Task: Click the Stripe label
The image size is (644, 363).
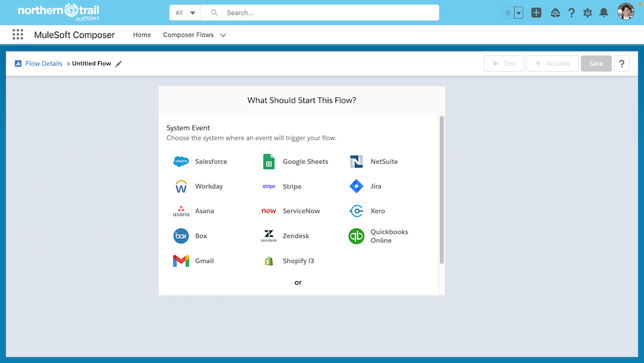Action: point(292,186)
